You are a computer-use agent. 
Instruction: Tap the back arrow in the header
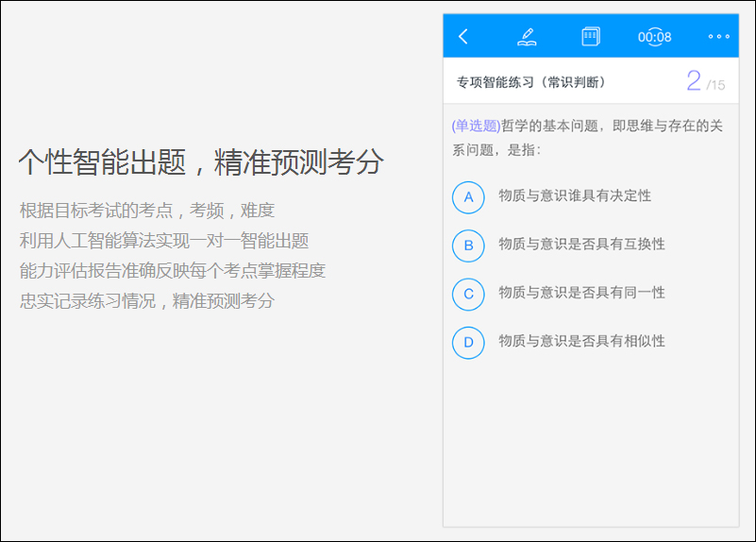point(462,37)
